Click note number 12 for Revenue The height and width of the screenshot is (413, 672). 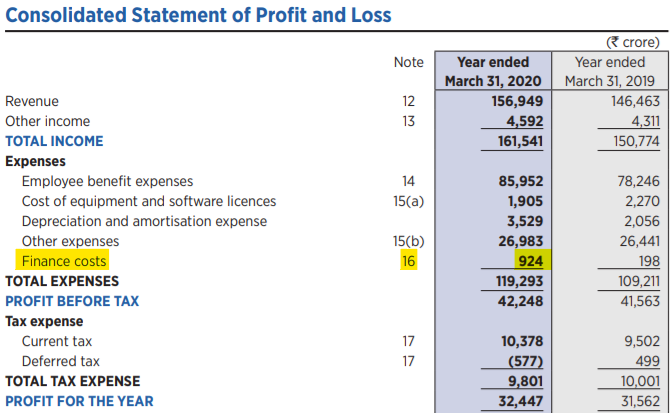click(408, 101)
